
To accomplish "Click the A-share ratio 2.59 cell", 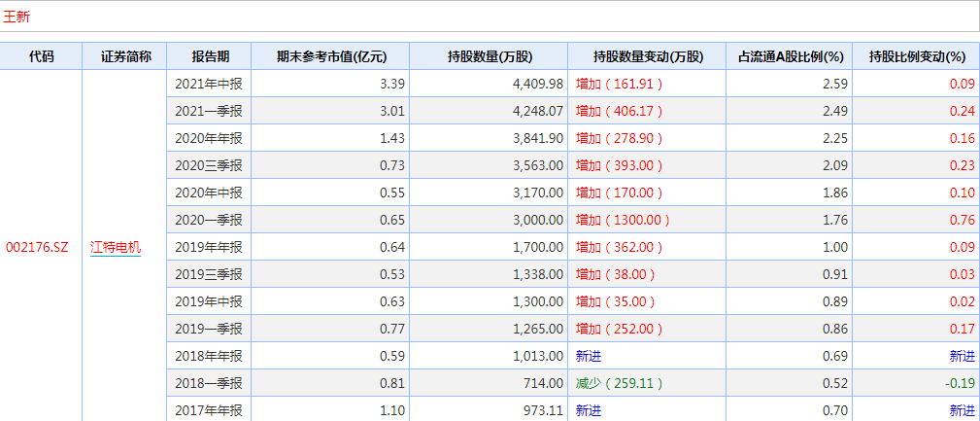I will pos(790,84).
